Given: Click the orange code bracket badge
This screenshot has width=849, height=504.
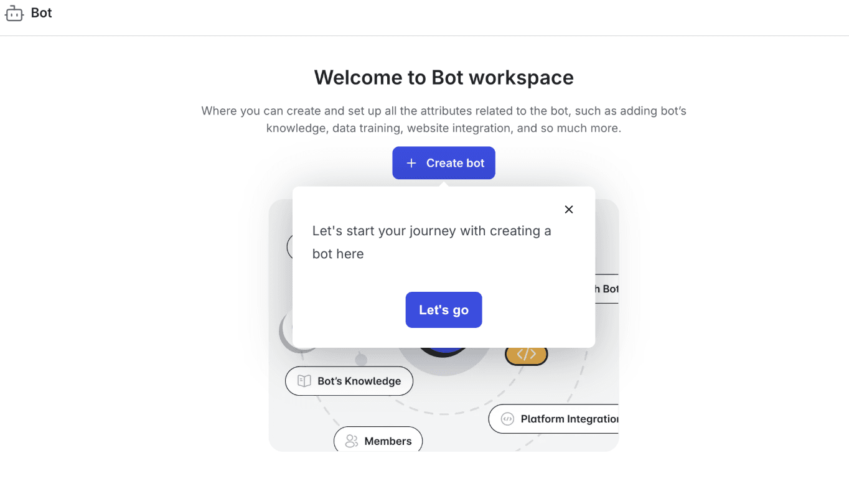Looking at the screenshot, I should click(526, 355).
